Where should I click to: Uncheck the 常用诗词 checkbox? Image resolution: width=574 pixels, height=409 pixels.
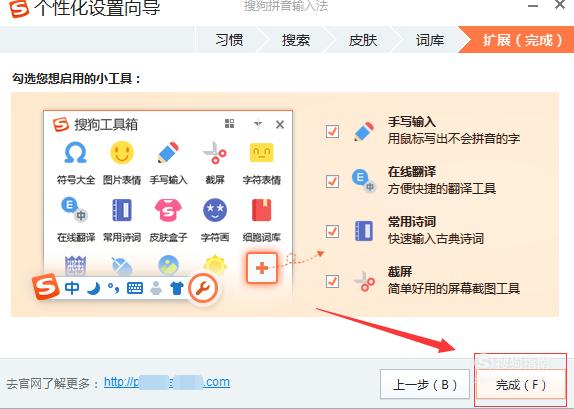[332, 231]
